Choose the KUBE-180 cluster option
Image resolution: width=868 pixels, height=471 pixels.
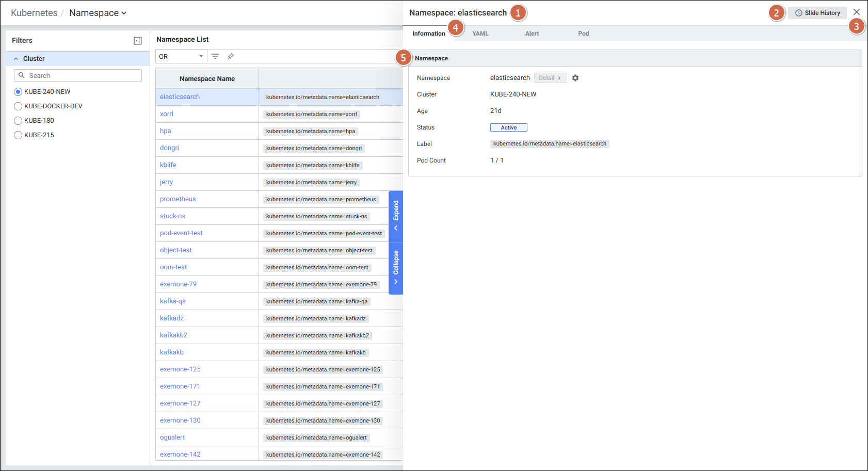tap(18, 121)
